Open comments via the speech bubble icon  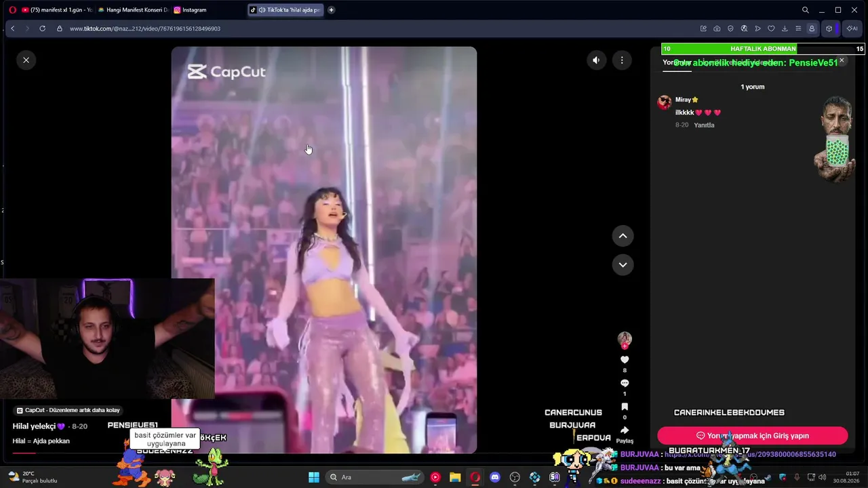(625, 384)
